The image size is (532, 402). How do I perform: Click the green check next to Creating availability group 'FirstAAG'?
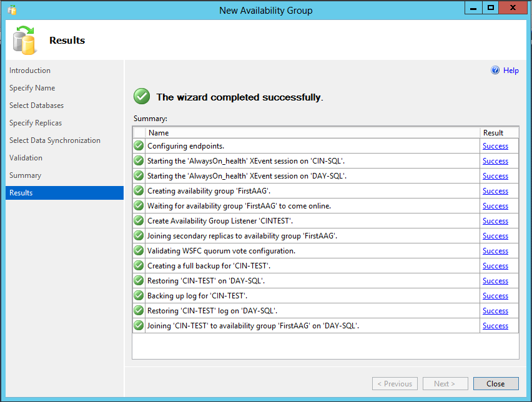[x=139, y=190]
